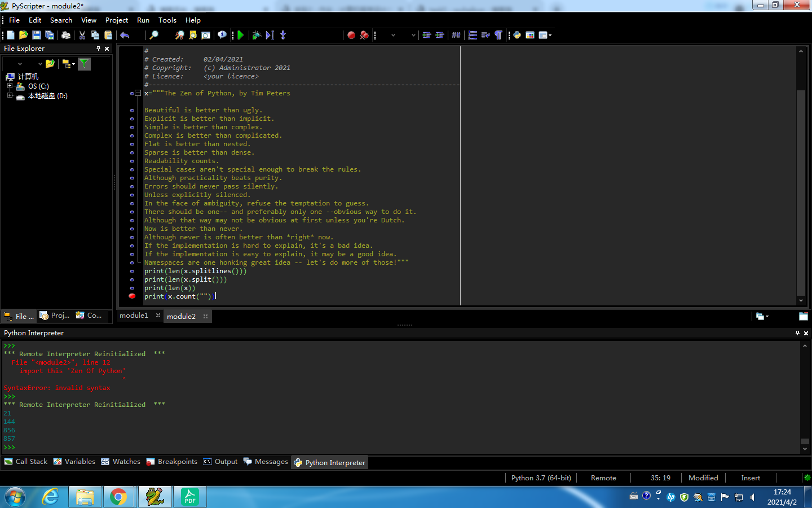Click the red breakpoint marker in gutter

point(132,296)
